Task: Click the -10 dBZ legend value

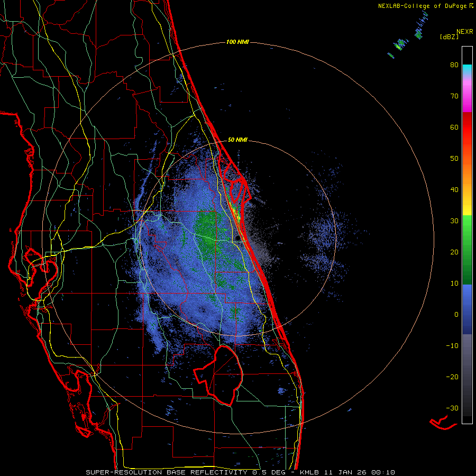Action: tap(452, 346)
